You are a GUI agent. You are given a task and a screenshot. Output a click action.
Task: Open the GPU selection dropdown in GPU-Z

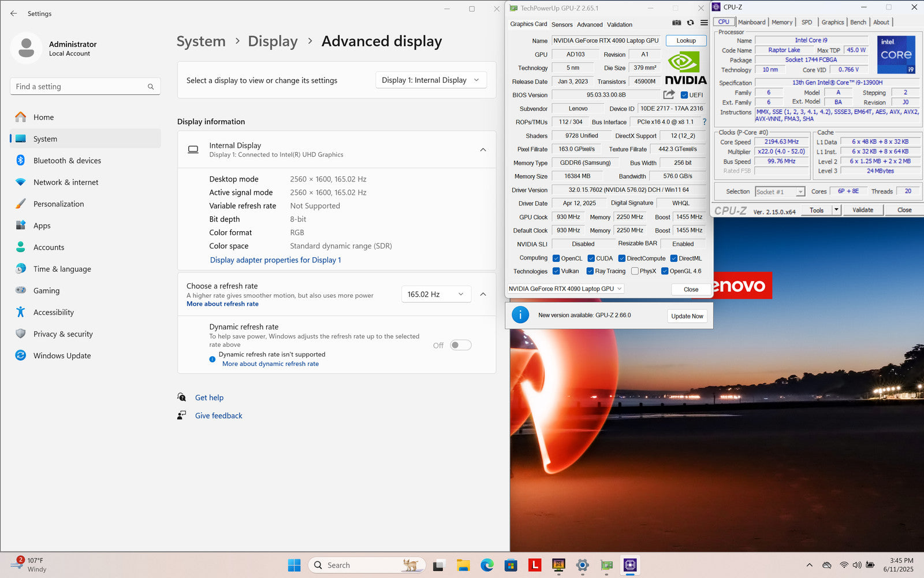point(565,288)
